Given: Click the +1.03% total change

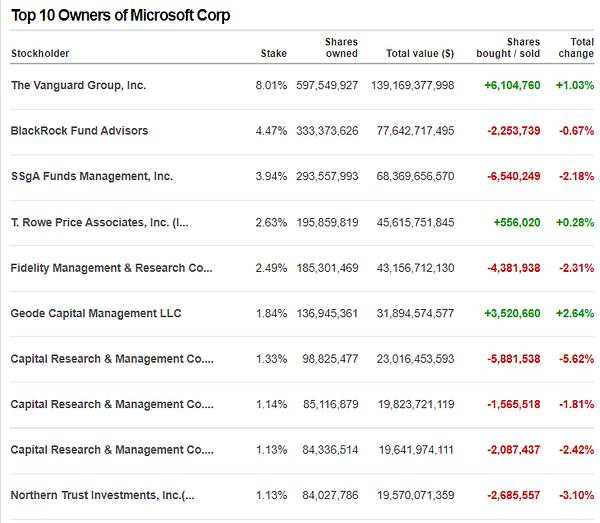Looking at the screenshot, I should [x=575, y=85].
